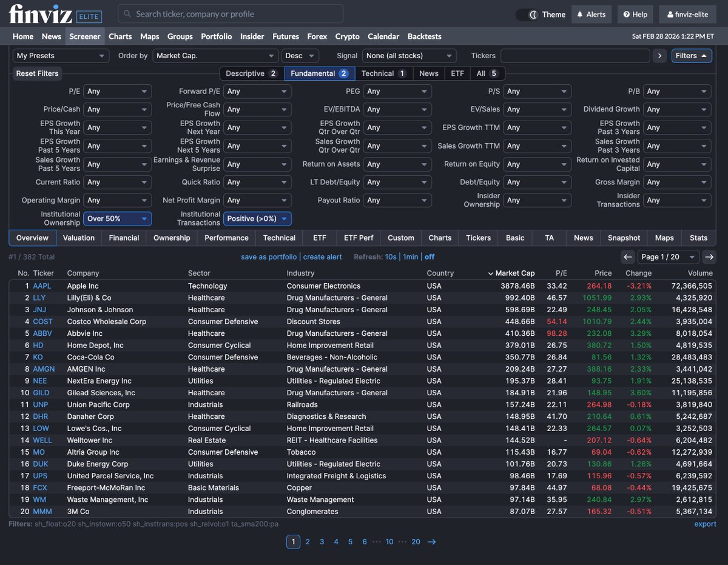Viewport: 728px width, 565px height.
Task: Click Waste Management, Inc company cell
Action: point(107,500)
